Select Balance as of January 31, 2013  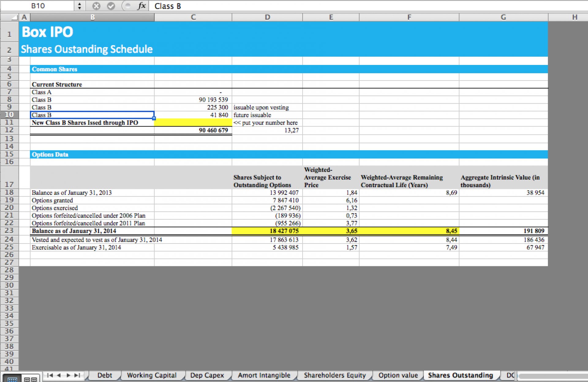72,193
